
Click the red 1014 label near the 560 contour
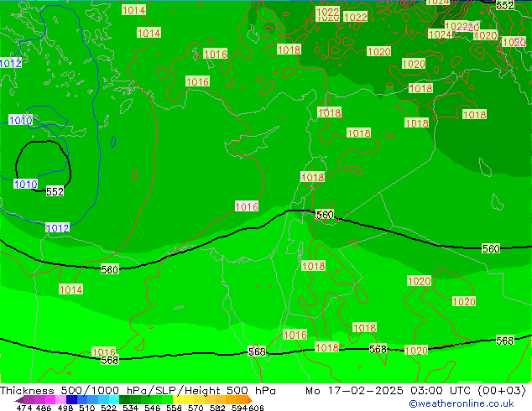coord(71,289)
